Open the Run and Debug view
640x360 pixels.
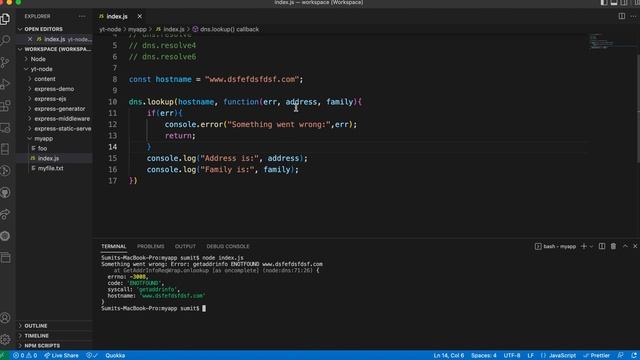(x=5, y=84)
